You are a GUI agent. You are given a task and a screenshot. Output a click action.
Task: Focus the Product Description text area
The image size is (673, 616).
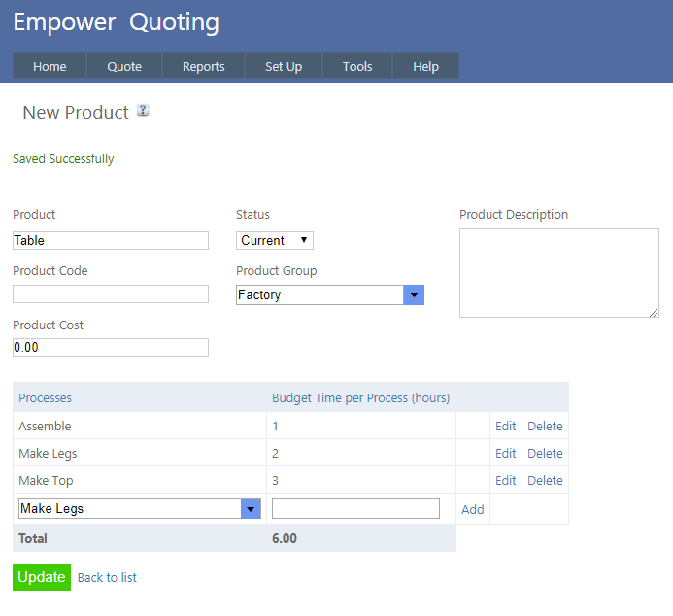[x=558, y=272]
